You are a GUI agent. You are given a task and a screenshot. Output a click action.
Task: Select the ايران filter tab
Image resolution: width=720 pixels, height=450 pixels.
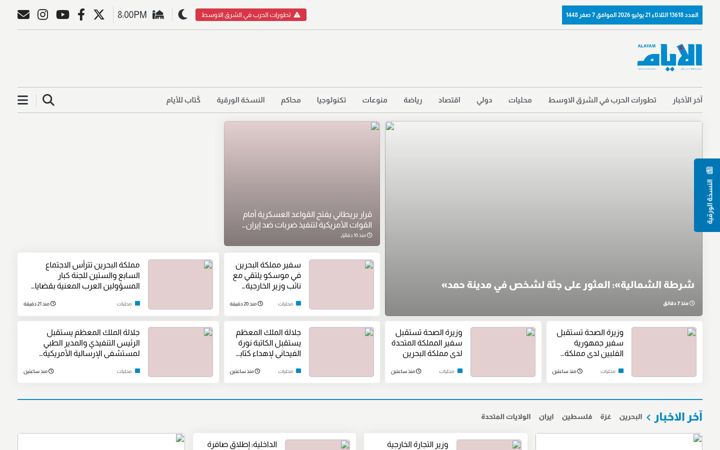pos(546,417)
